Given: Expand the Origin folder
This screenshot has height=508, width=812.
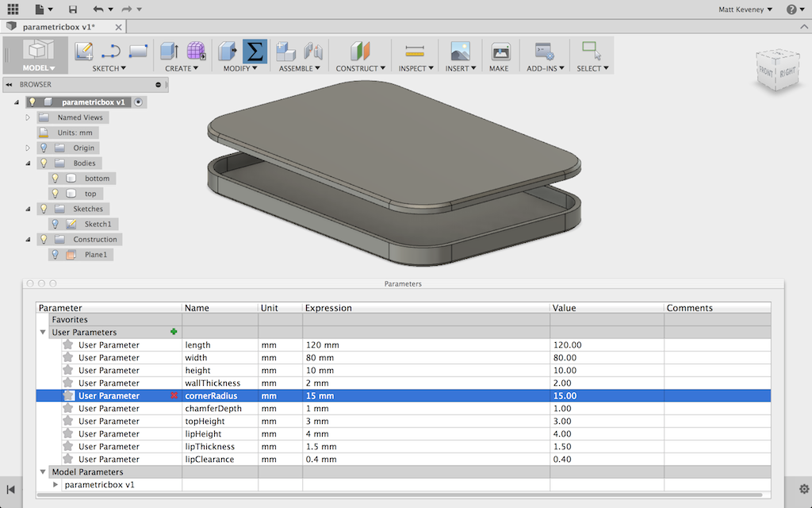Looking at the screenshot, I should pyautogui.click(x=26, y=148).
